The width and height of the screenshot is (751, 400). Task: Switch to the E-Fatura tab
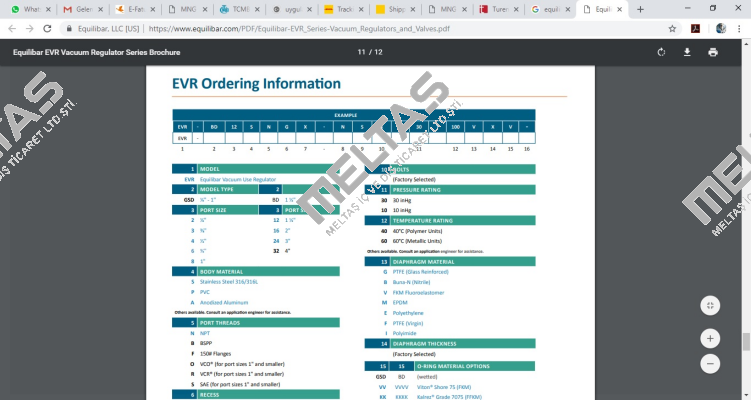click(x=135, y=9)
